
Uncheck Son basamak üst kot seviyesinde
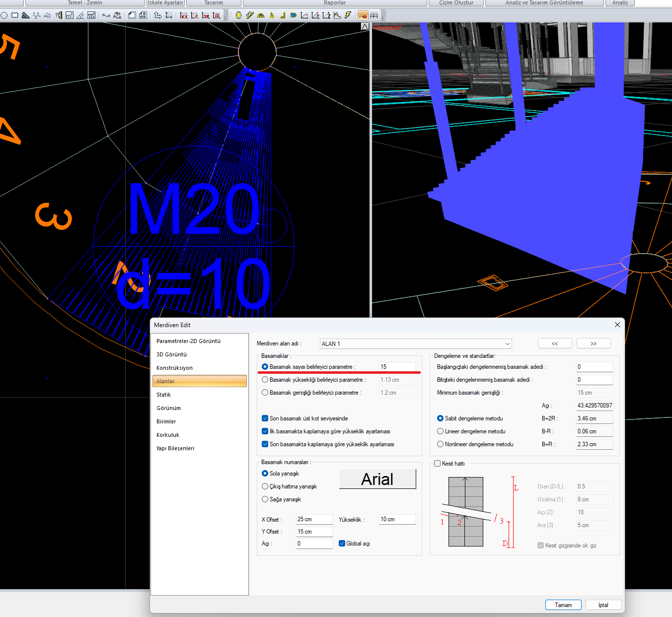(265, 418)
